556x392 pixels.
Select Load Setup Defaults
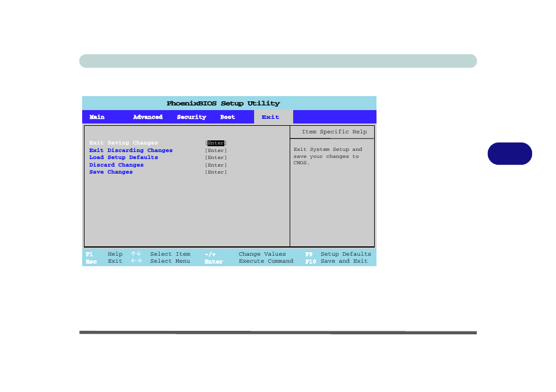coord(124,157)
